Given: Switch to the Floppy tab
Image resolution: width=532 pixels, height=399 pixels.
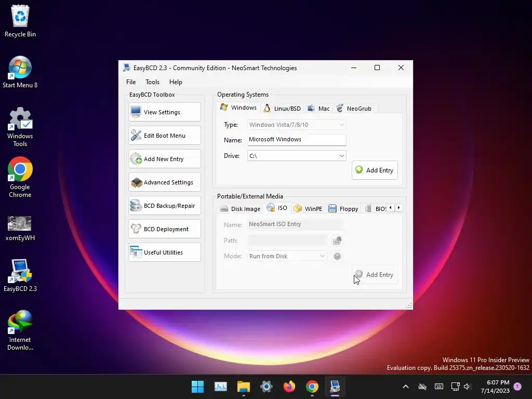Looking at the screenshot, I should coord(343,209).
